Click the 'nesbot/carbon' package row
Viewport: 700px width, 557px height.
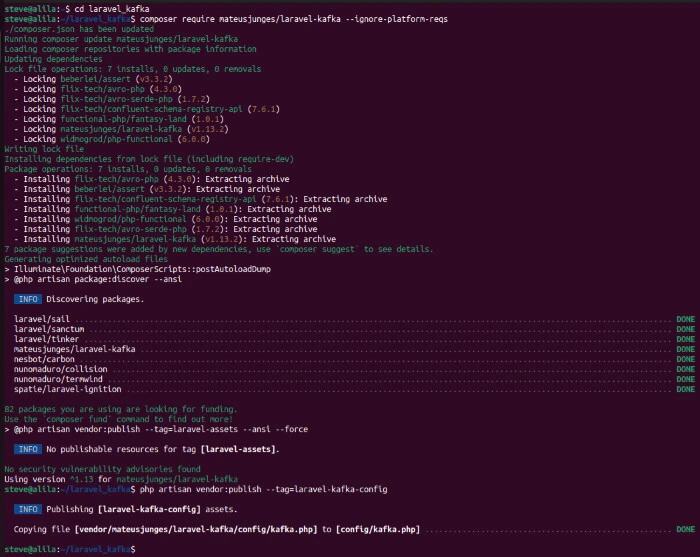click(x=354, y=359)
